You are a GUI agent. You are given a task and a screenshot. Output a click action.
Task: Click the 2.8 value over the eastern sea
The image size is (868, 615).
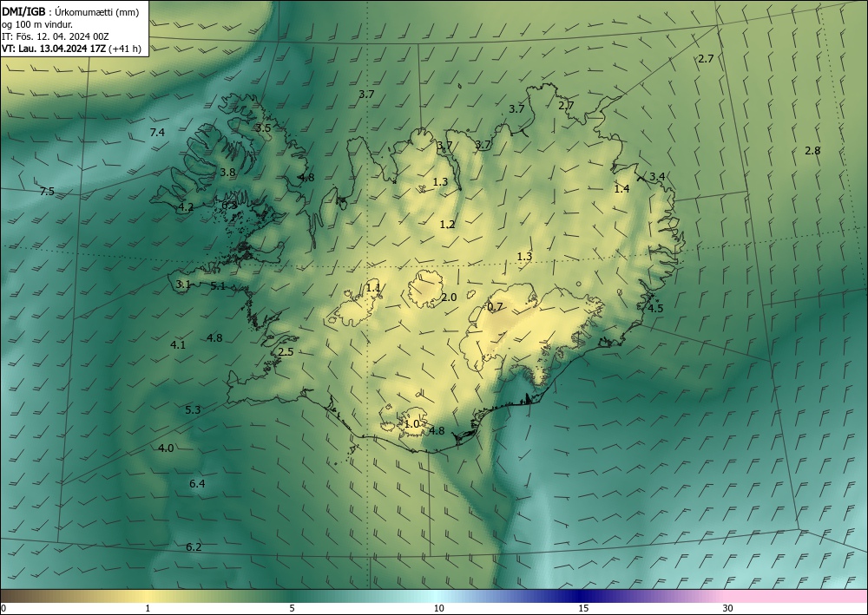(812, 150)
